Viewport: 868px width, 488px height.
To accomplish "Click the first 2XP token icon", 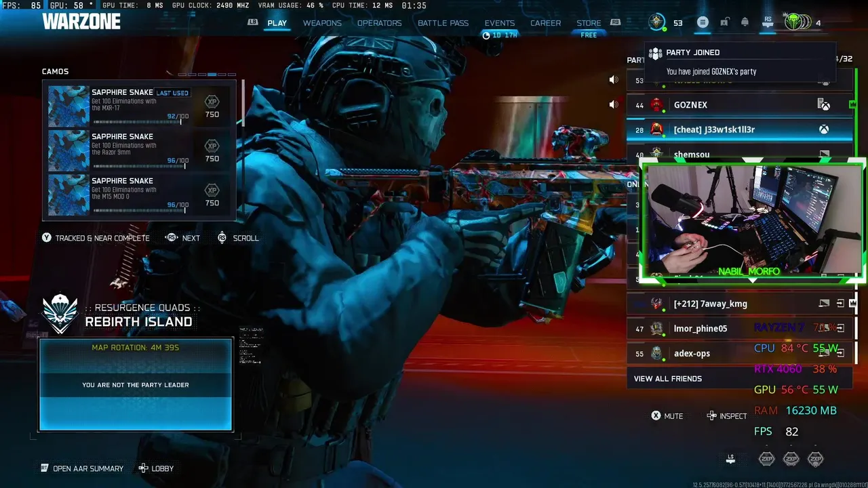I will pyautogui.click(x=766, y=459).
